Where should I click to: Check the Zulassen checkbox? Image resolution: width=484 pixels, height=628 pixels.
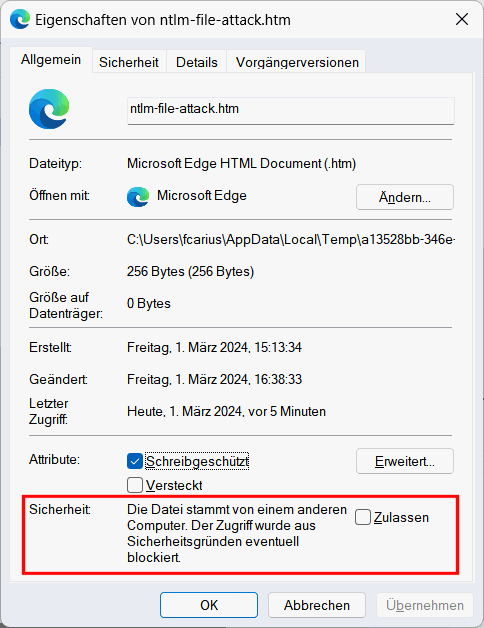pyautogui.click(x=363, y=517)
